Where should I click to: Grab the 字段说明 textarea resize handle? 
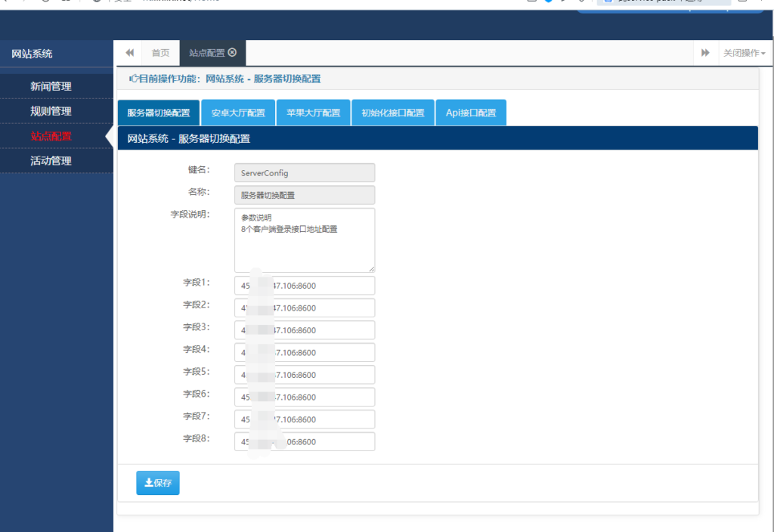pyautogui.click(x=371, y=268)
